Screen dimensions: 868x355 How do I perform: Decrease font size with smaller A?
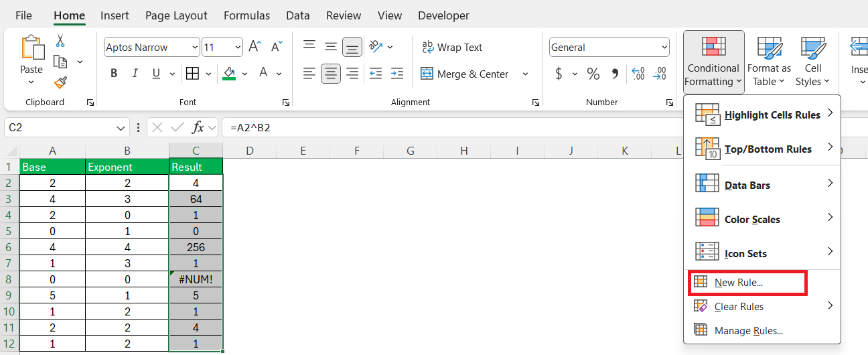(x=276, y=47)
